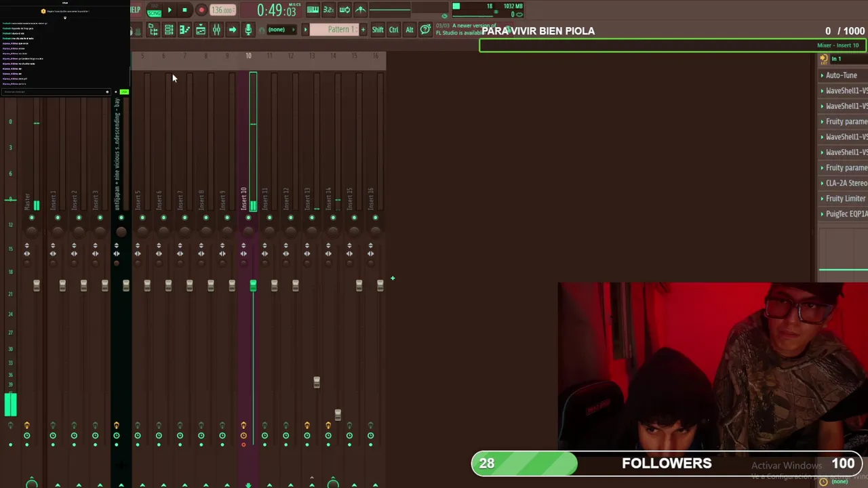Click the Master pan knob
The image size is (868, 488).
tap(32, 232)
